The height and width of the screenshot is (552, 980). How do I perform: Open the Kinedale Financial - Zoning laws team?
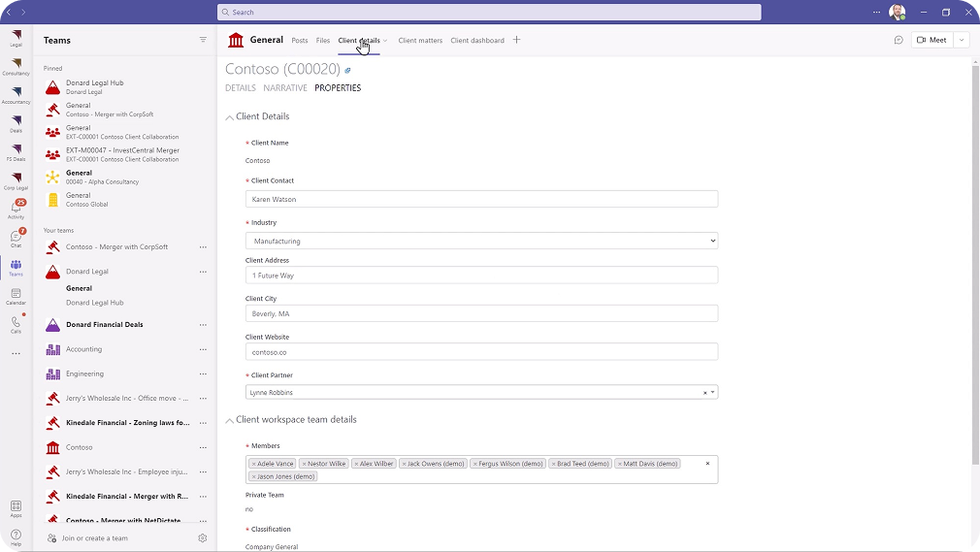click(x=127, y=423)
